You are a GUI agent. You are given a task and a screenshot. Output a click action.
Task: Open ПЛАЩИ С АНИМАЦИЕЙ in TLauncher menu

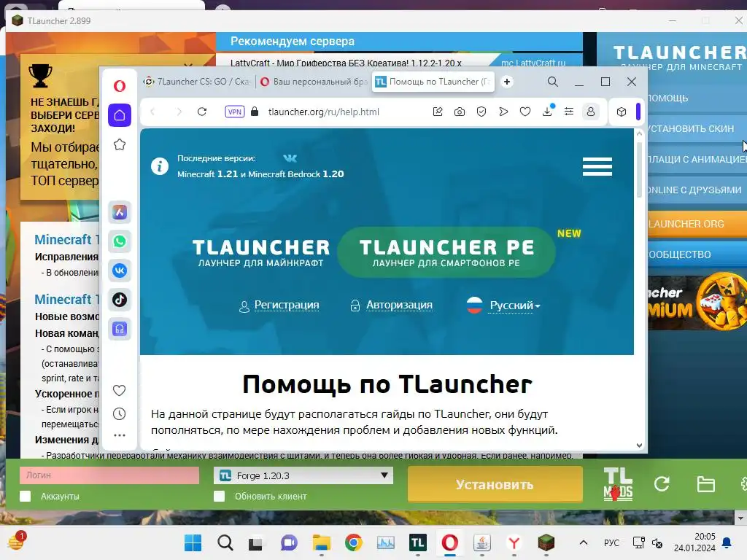point(697,159)
